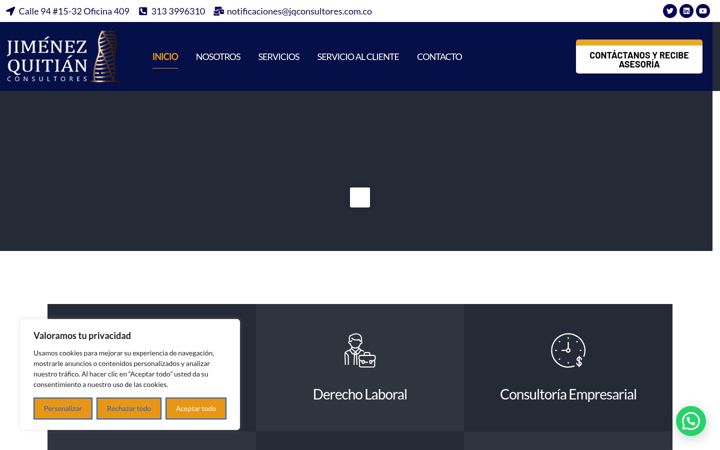Click the 'Valoramos tu privacidad' heading
The width and height of the screenshot is (720, 450).
click(x=82, y=336)
